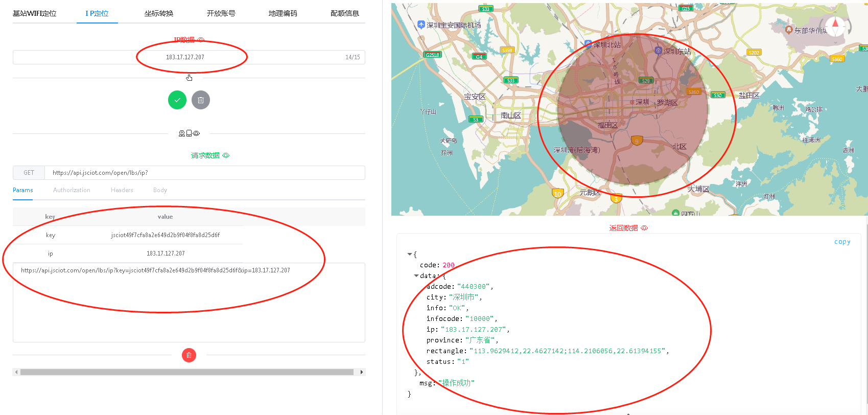This screenshot has height=415, width=868.
Task: Click the Shenzhen Bao'an airport map marker
Action: (x=421, y=25)
